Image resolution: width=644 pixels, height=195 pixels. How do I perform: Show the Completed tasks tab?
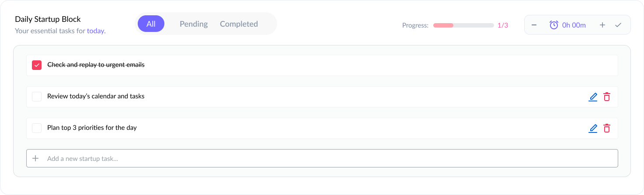click(239, 24)
